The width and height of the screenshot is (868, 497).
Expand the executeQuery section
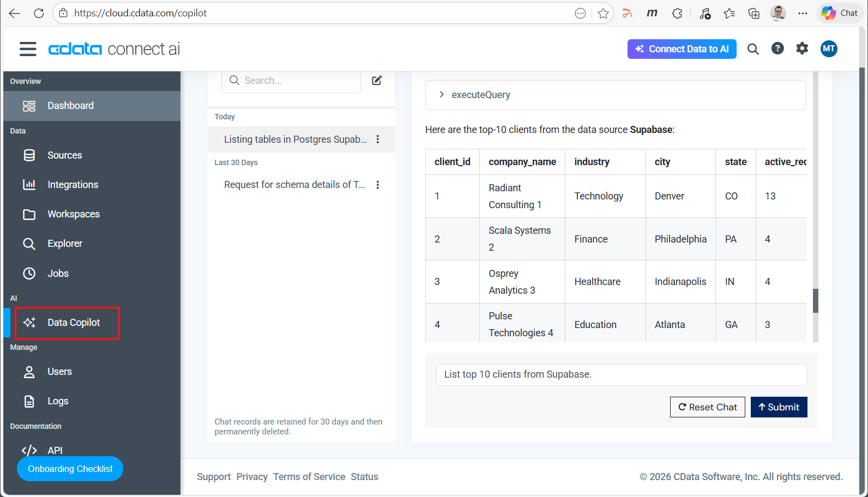(x=442, y=95)
